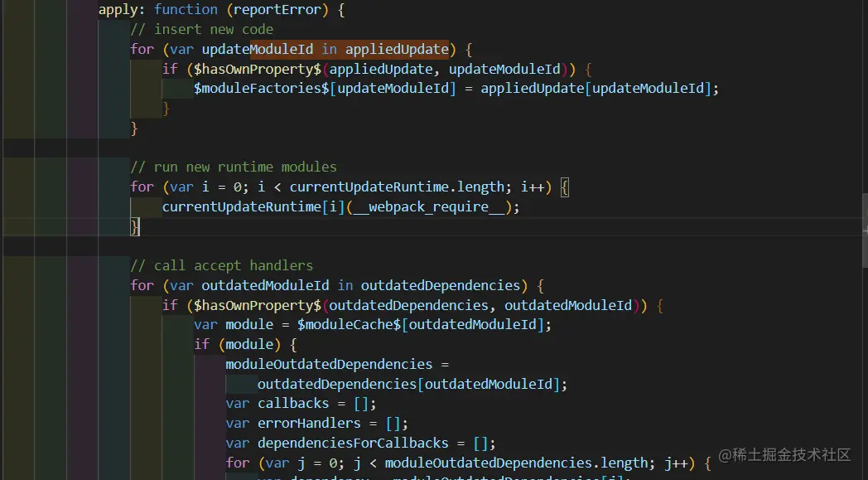
Task: Click the line 'for (var i = 0; i < currentUpdateRuntime.length; i++) {'
Action: (x=350, y=187)
